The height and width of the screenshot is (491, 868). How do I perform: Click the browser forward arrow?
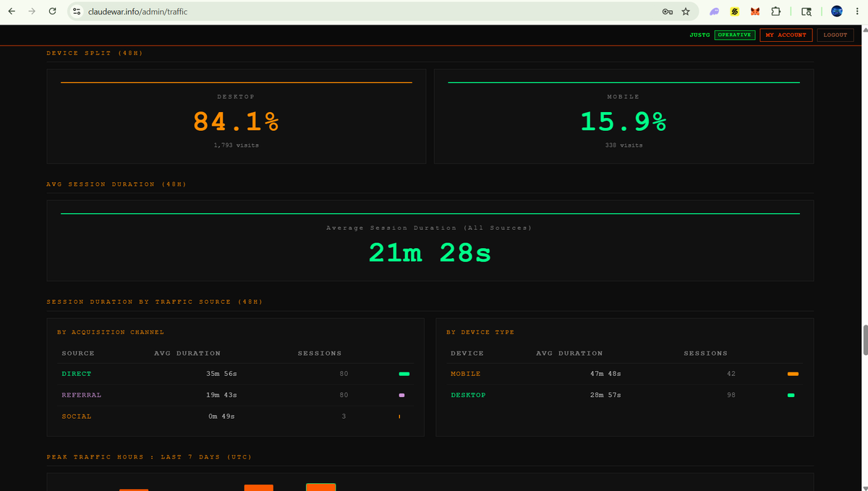click(x=32, y=12)
